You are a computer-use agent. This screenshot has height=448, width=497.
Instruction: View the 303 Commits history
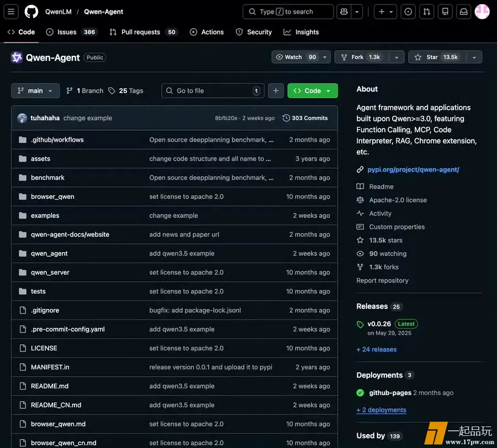click(x=305, y=118)
